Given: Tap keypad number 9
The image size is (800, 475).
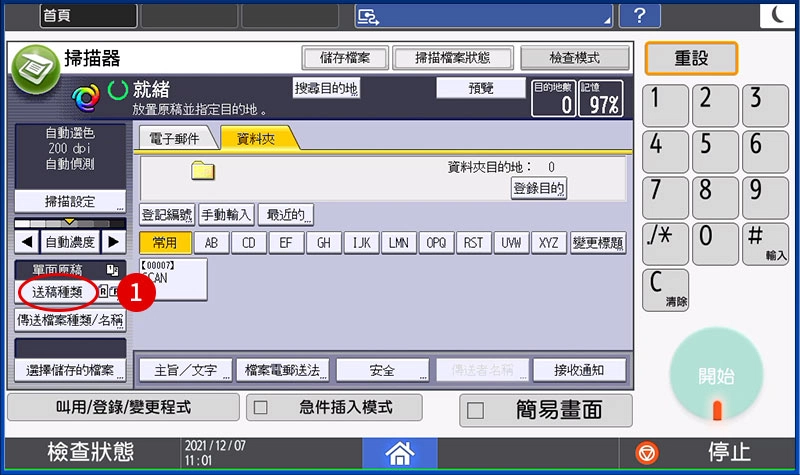Looking at the screenshot, I should (x=765, y=198).
